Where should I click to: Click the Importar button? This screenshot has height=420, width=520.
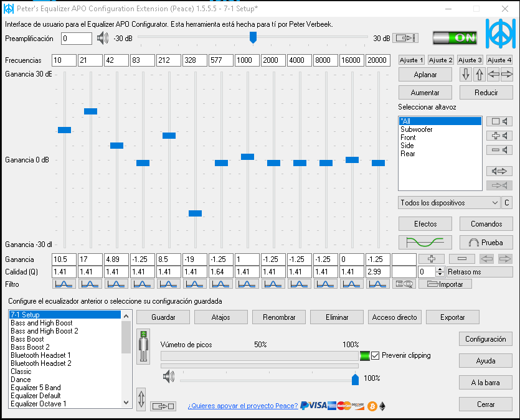click(x=445, y=284)
